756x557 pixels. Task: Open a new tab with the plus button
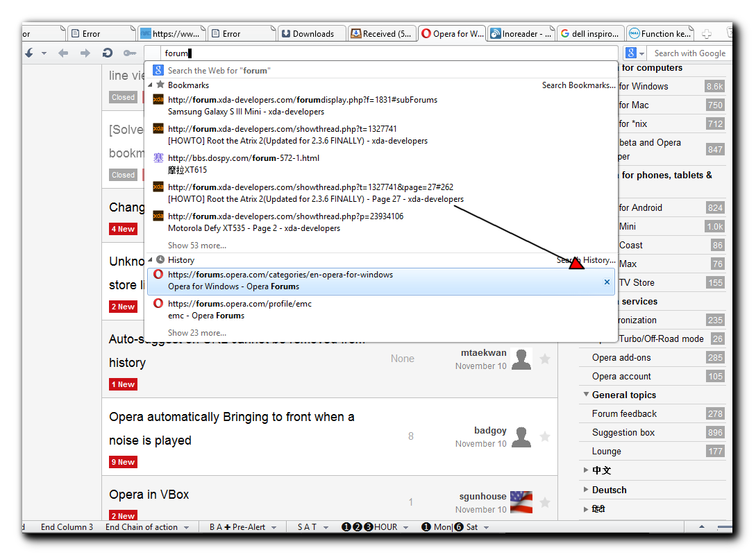707,34
